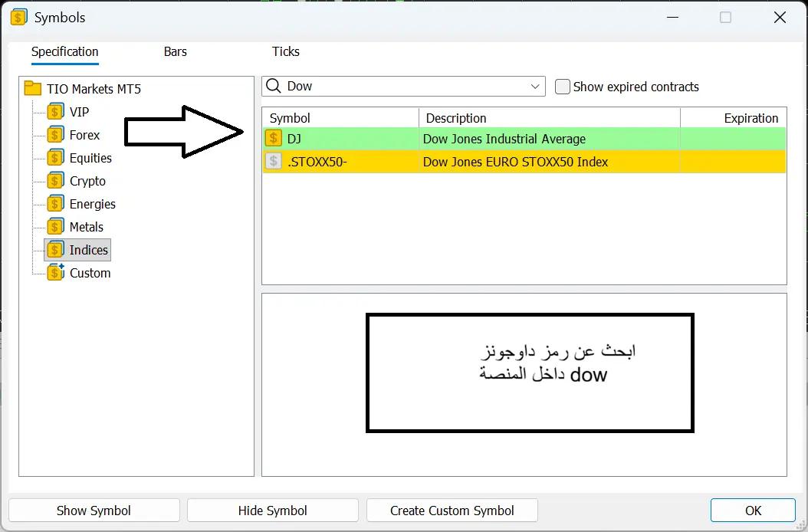Click Dow Jones EURO STOXX50 Index description

click(x=515, y=162)
